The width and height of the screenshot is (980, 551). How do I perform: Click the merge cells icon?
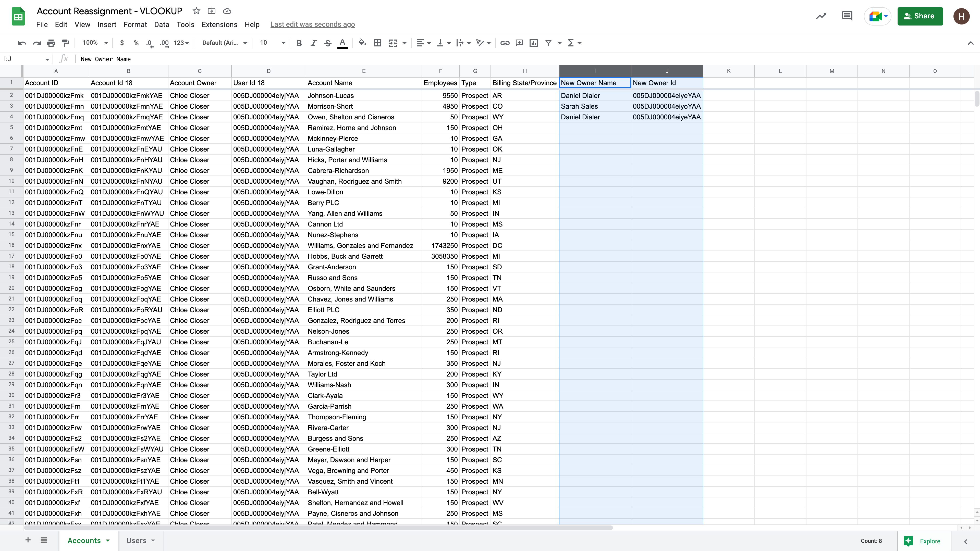click(393, 43)
